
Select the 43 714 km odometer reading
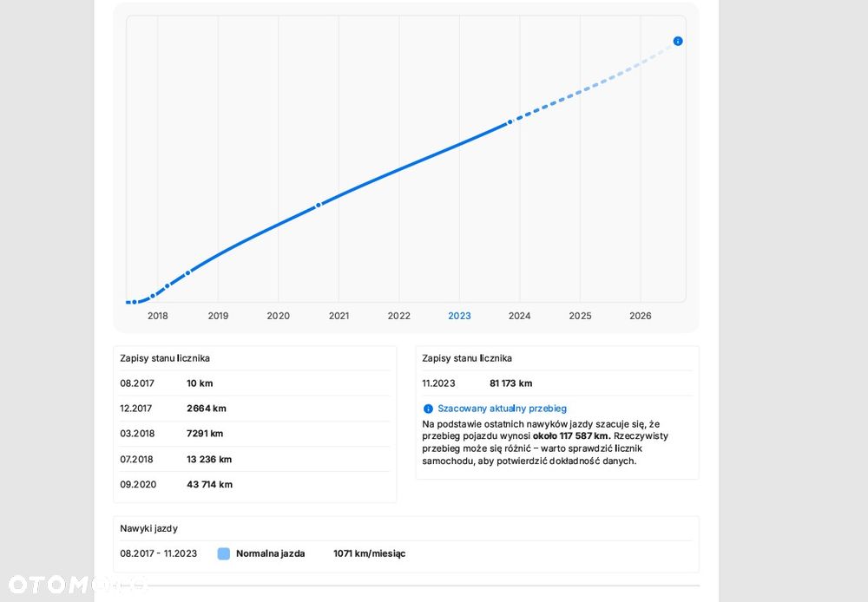coord(210,485)
